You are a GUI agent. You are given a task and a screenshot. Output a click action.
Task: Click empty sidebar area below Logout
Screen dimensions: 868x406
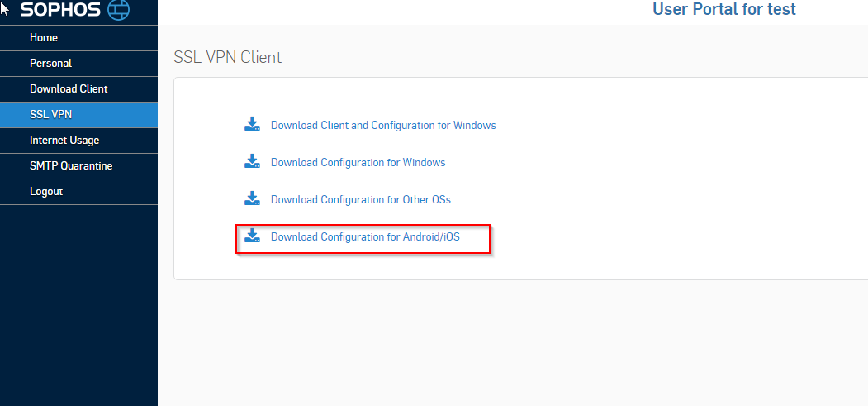pos(78,306)
